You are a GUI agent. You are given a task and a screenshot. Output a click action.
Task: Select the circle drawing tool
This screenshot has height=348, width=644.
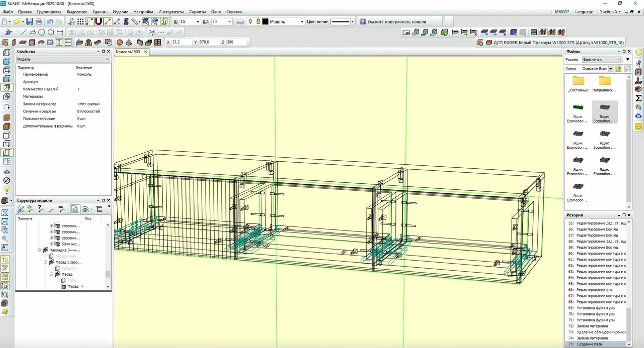pos(42,32)
